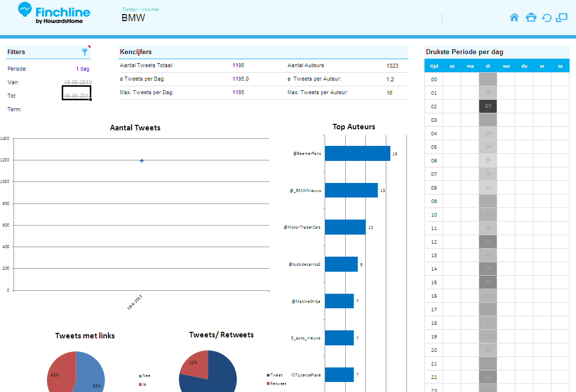Reload the report with the refresh icon
576x392 pixels.
tap(546, 18)
